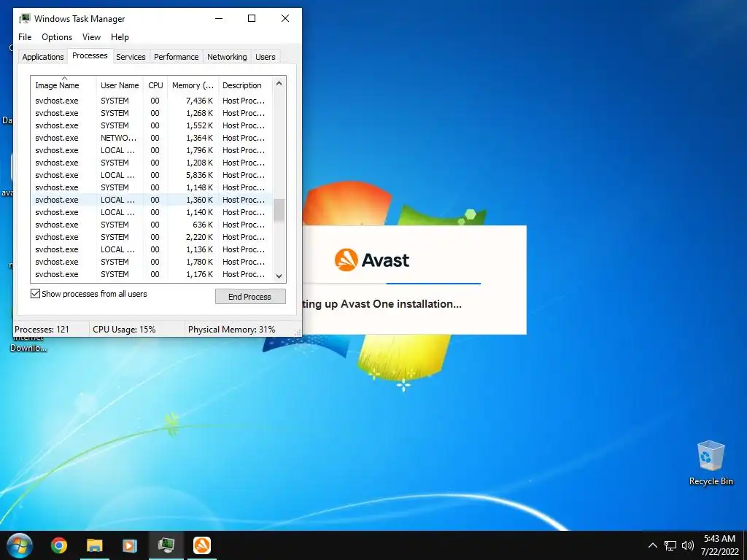Select svchost.exe row using 1,208 K
The image size is (747, 560).
pyautogui.click(x=152, y=163)
